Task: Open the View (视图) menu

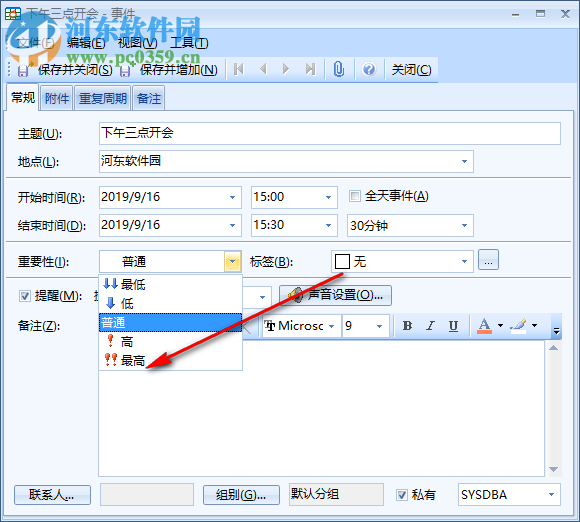Action: [x=137, y=43]
